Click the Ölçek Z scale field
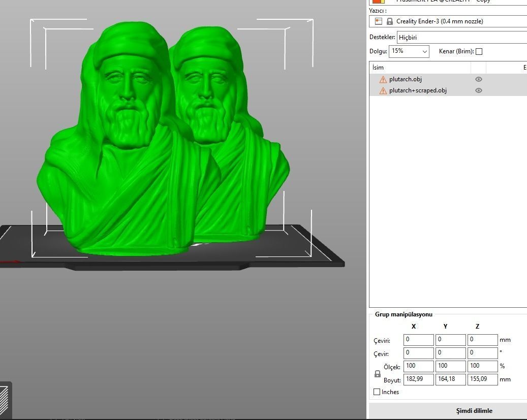The width and height of the screenshot is (527, 420). pyautogui.click(x=482, y=366)
